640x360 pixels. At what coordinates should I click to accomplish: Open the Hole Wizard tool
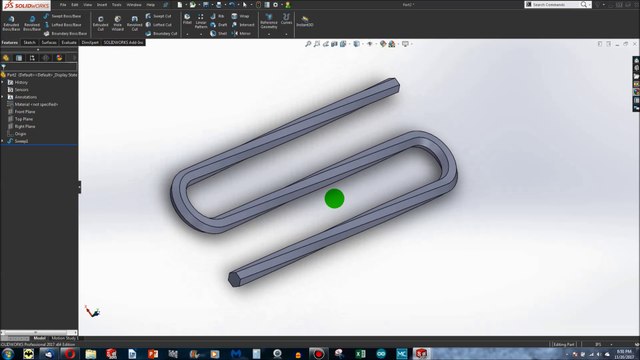coord(118,24)
